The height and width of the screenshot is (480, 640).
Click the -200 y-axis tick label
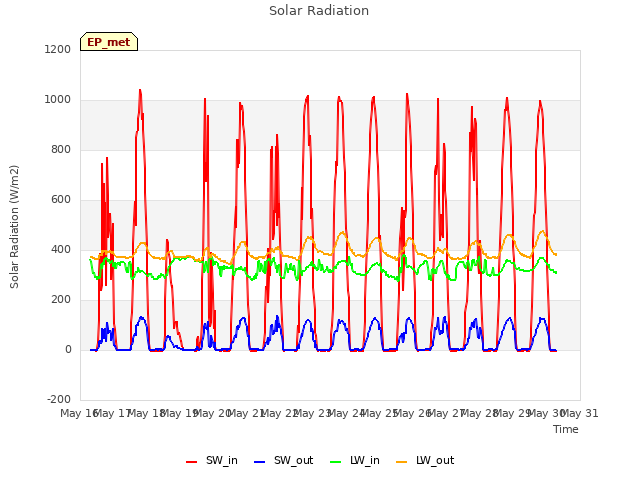[59, 400]
